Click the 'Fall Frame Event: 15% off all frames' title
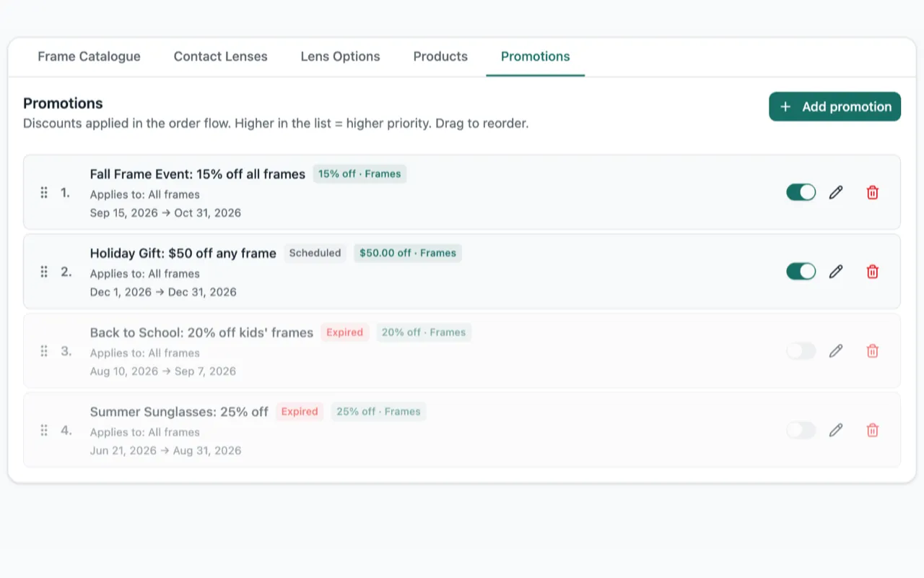 [198, 174]
